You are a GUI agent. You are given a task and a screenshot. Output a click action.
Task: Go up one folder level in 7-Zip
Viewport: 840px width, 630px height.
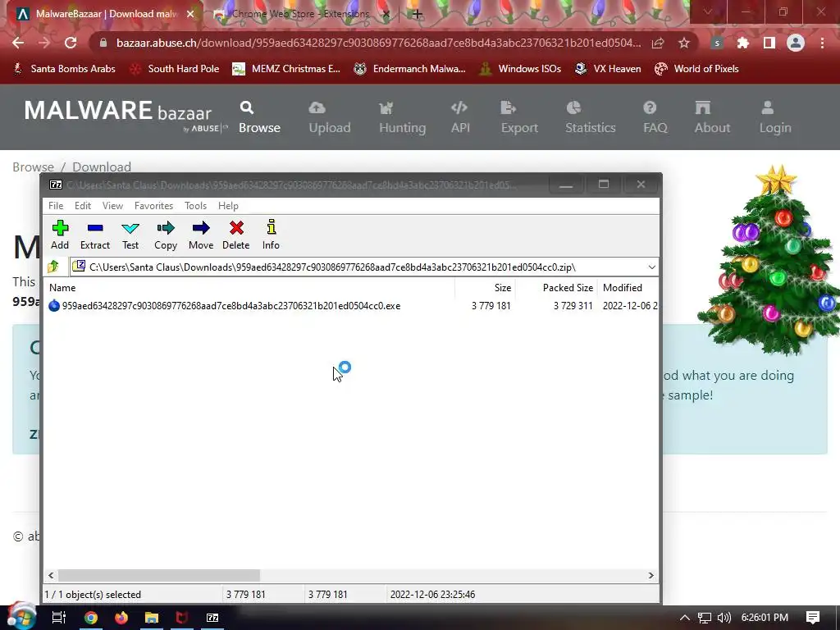53,267
